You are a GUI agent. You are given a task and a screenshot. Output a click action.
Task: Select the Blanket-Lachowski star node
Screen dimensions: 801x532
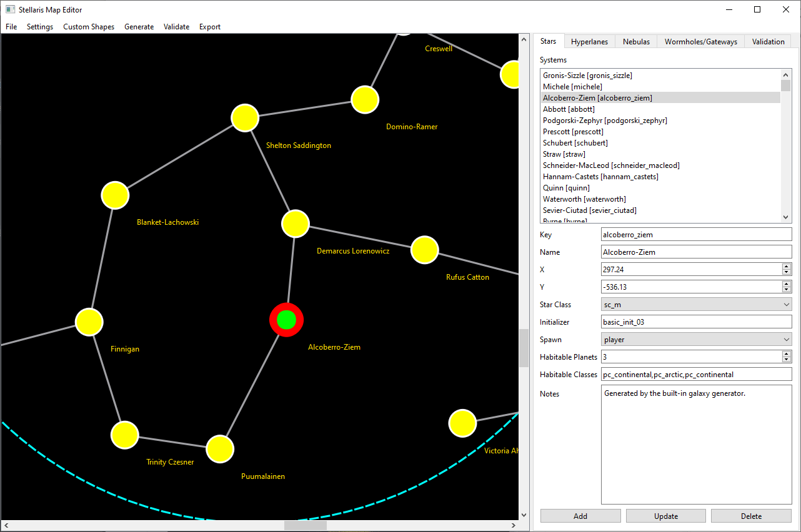point(115,195)
